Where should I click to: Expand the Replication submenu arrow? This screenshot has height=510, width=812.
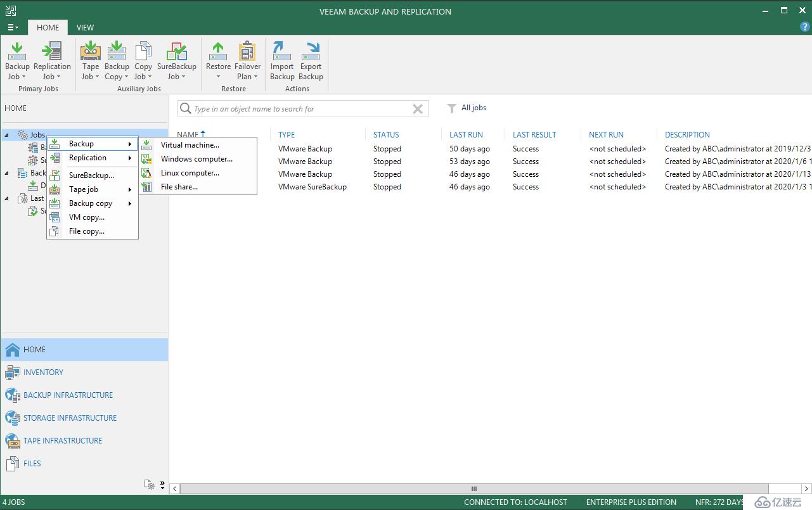point(130,158)
